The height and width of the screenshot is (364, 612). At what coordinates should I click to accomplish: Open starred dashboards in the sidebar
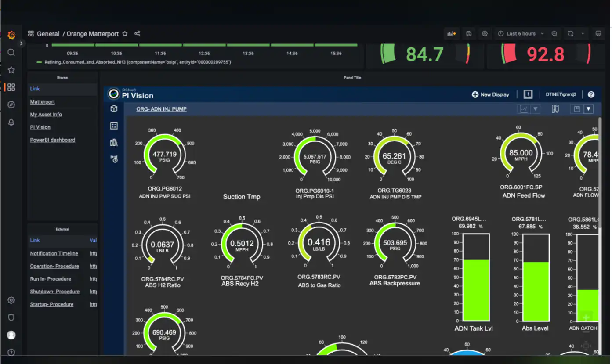[11, 70]
